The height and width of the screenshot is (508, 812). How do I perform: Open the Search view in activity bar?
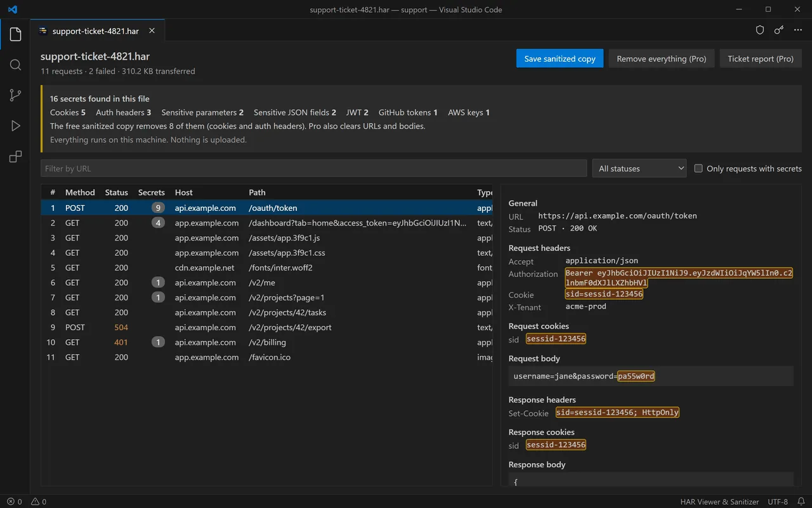[15, 65]
